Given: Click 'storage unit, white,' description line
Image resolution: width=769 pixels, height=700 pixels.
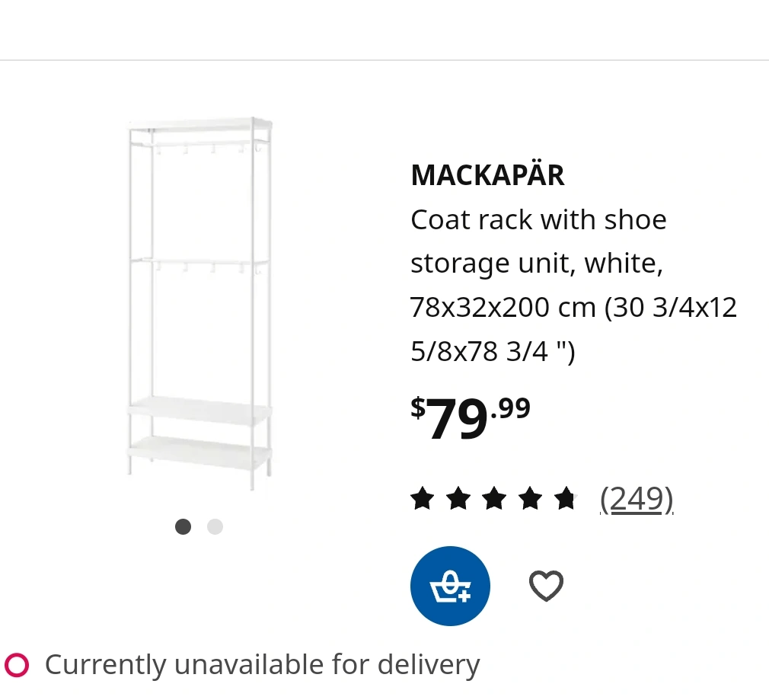Looking at the screenshot, I should [x=537, y=264].
